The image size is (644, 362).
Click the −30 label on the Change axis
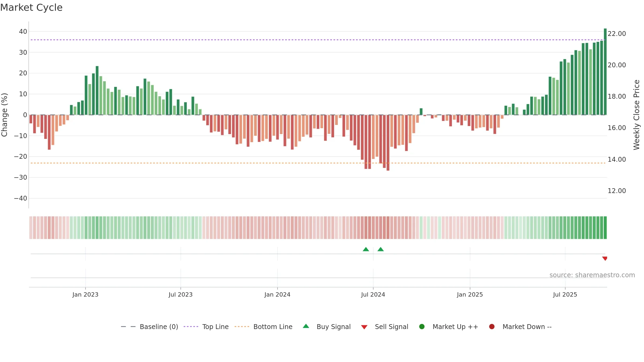click(21, 178)
